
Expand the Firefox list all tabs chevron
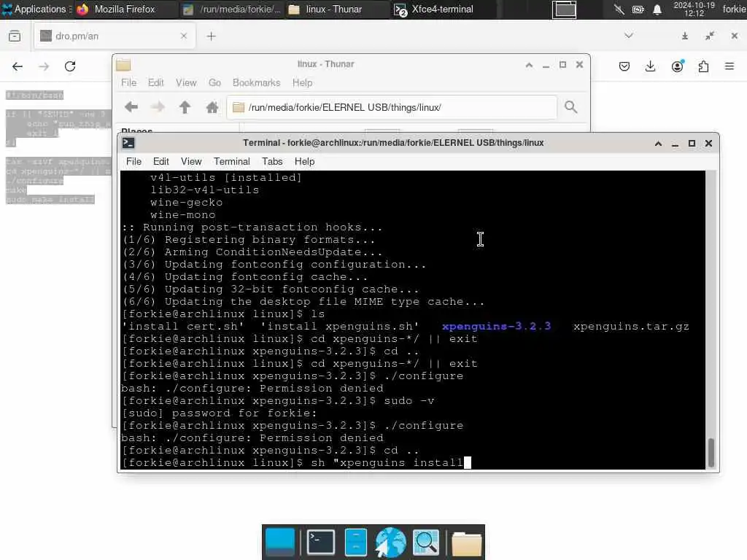(629, 36)
